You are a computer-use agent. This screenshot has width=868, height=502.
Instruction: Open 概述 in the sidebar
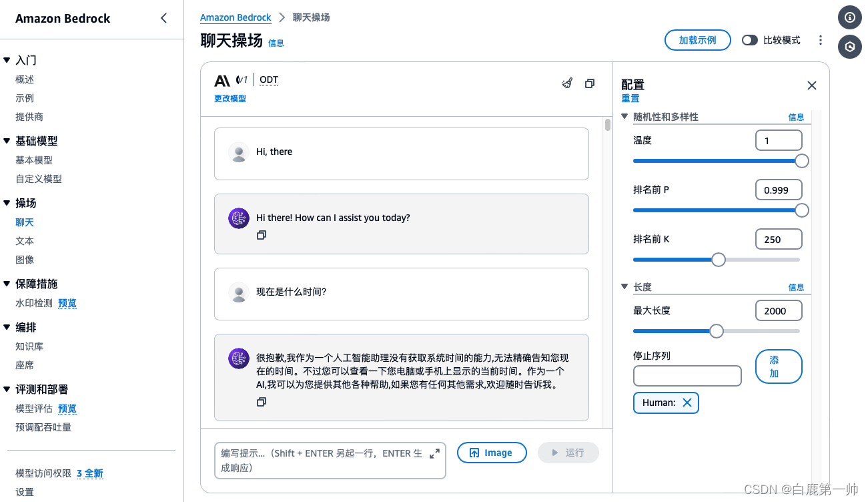25,79
